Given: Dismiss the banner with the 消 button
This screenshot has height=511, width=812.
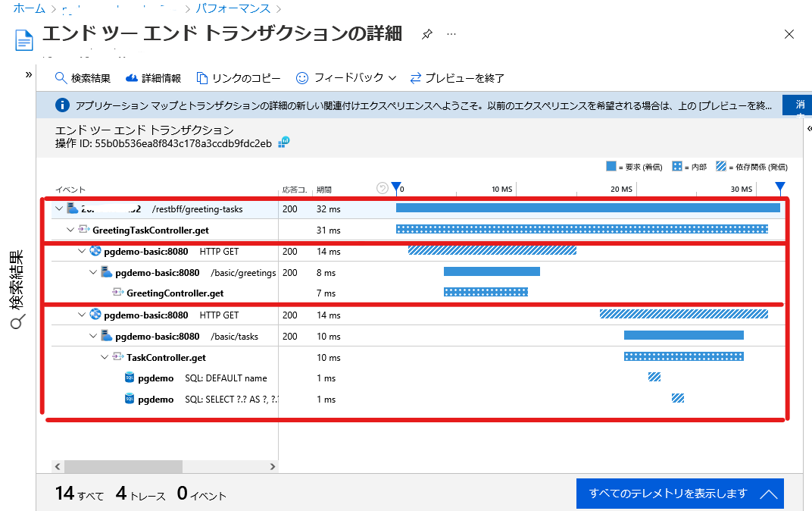Looking at the screenshot, I should pos(798,105).
